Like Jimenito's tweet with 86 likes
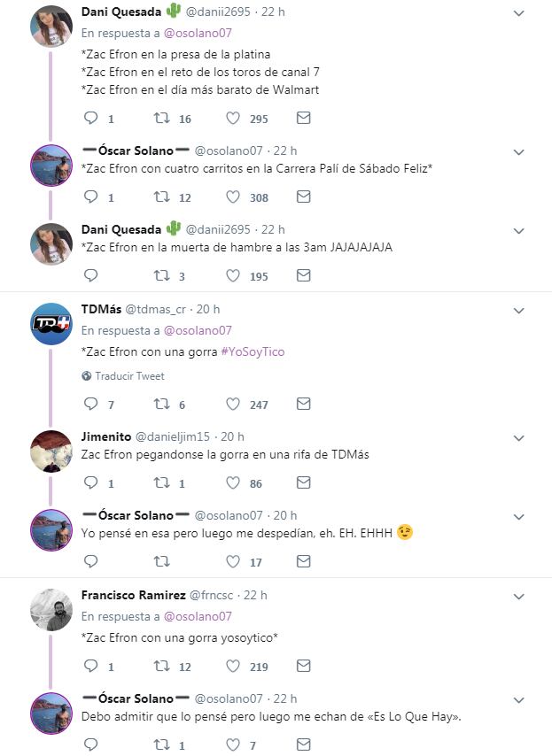 233,483
